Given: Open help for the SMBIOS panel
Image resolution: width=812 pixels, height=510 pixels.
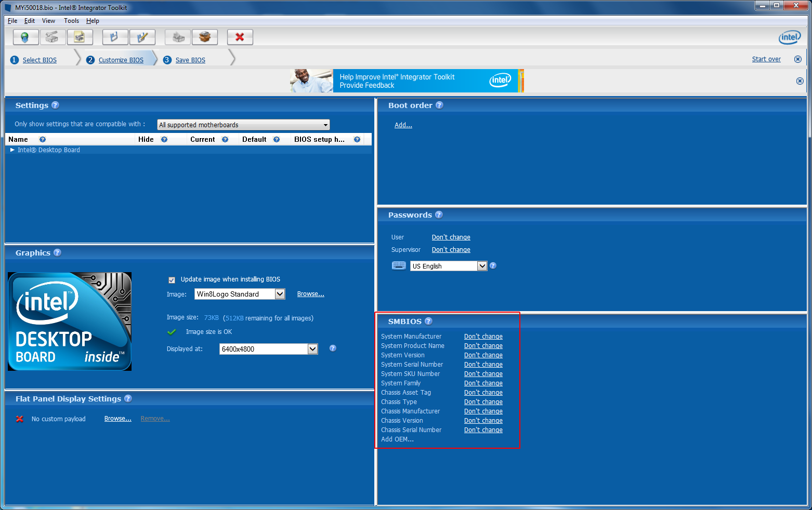Looking at the screenshot, I should [428, 321].
